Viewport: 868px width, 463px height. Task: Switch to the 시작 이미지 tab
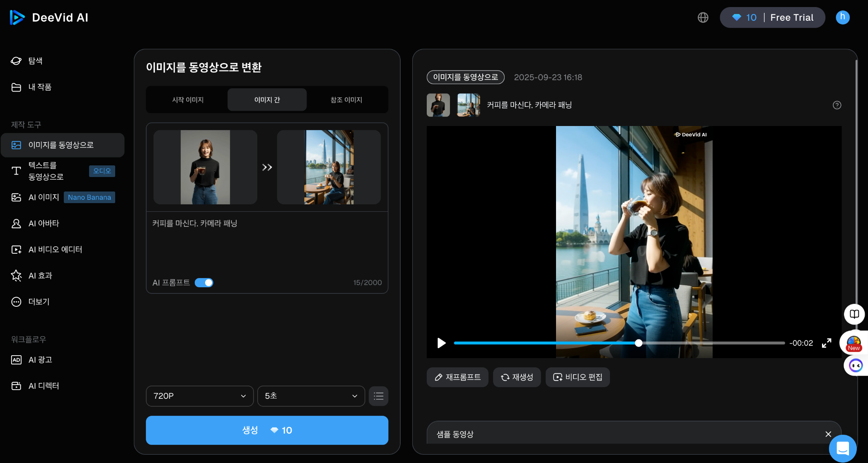pyautogui.click(x=188, y=100)
